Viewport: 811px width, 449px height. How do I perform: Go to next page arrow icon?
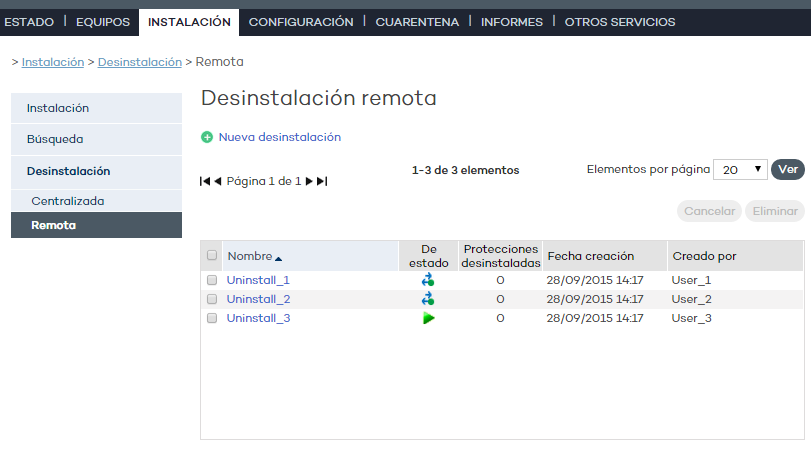[x=309, y=181]
